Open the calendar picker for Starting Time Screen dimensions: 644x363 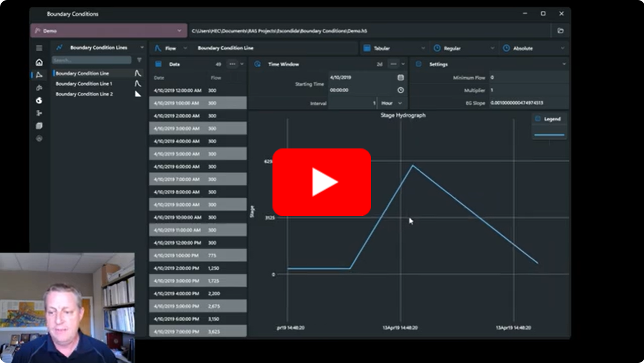[401, 77]
